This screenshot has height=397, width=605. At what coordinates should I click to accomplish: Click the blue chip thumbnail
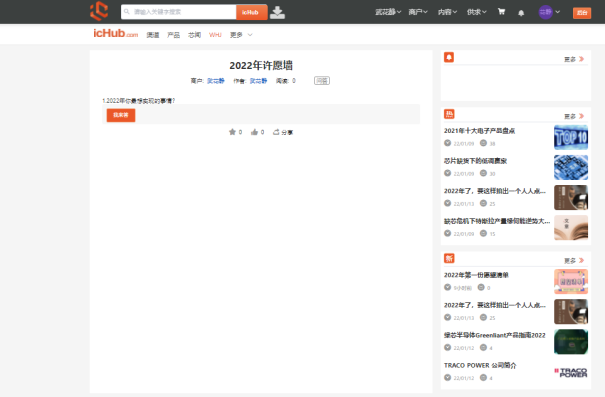[571, 167]
